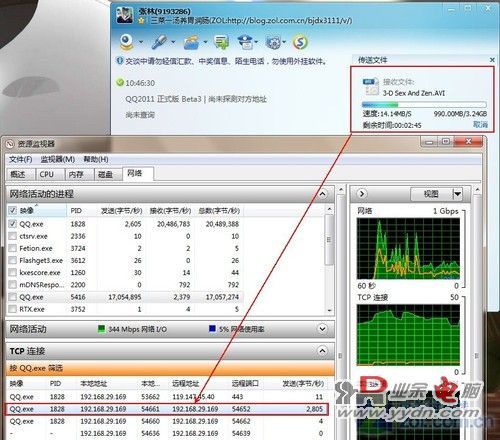Close the 传送文件 panel
The image size is (500, 440).
[492, 60]
